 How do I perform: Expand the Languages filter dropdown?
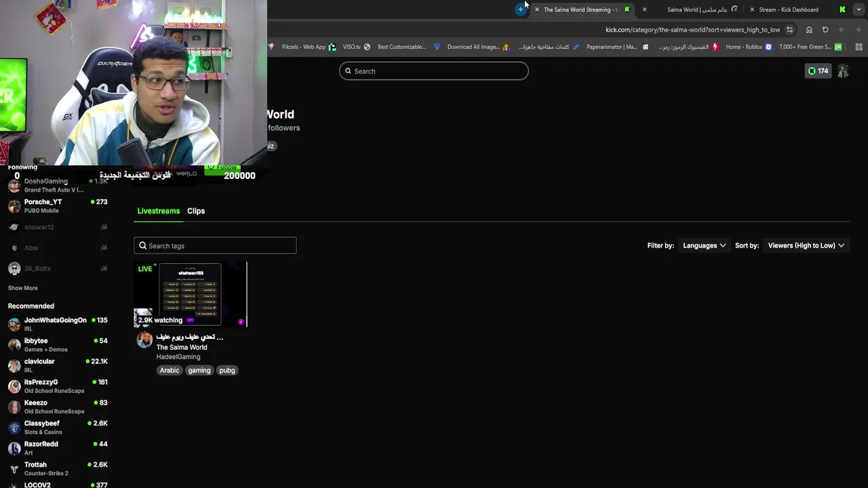pyautogui.click(x=704, y=245)
